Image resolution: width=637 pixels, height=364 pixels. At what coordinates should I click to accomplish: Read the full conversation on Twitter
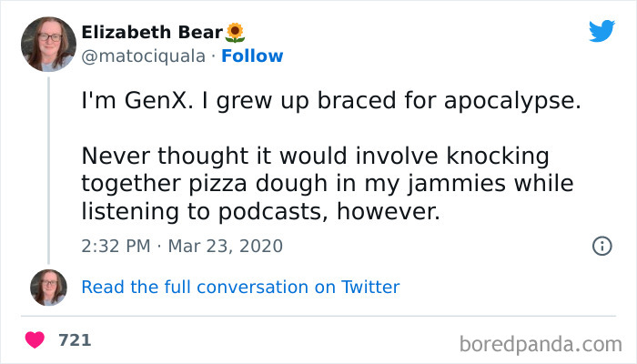240,288
